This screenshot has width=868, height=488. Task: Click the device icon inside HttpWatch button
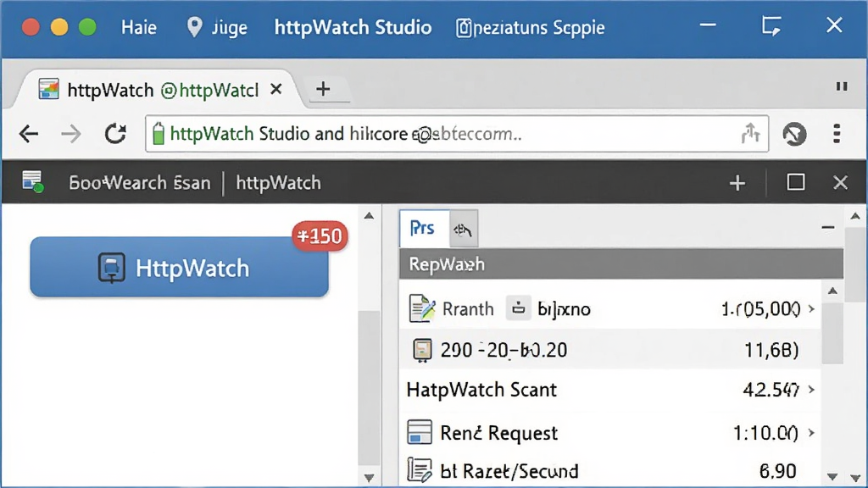[x=111, y=268]
